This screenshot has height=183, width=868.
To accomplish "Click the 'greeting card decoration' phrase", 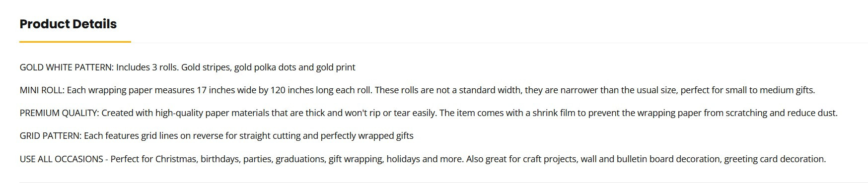I will [x=774, y=159].
